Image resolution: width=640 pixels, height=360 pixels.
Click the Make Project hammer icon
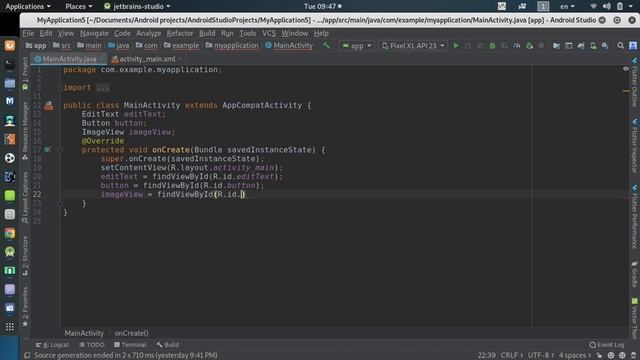[x=326, y=46]
